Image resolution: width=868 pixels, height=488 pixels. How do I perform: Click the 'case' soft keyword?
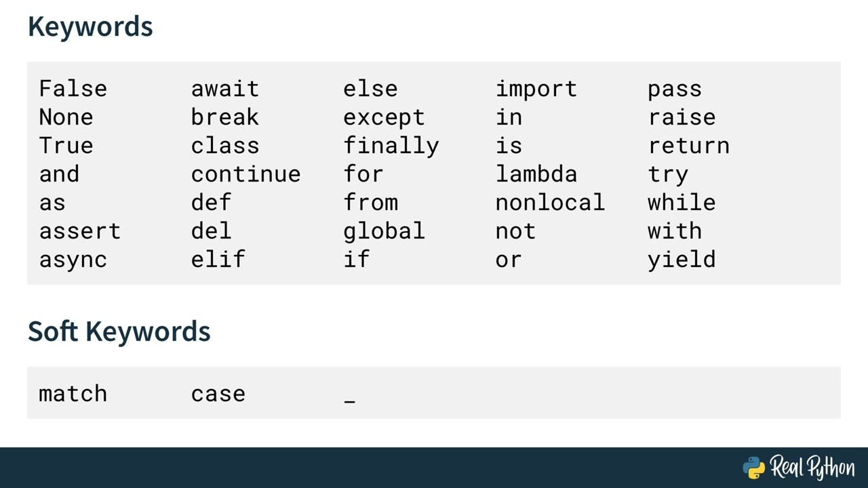[218, 394]
